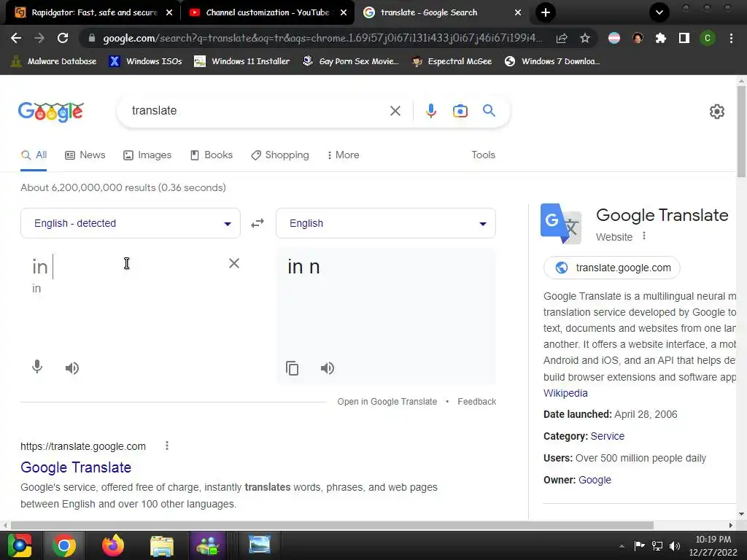Open the Chrome profile avatar 'C'
This screenshot has width=747, height=560.
(x=708, y=38)
